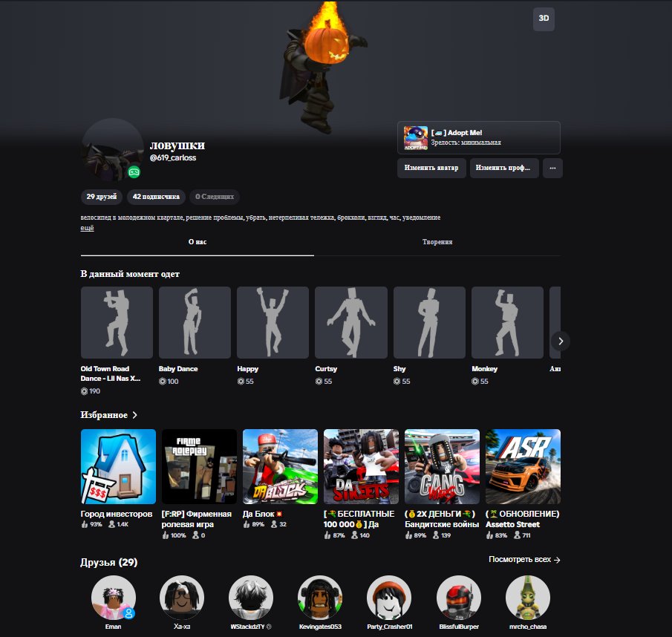Show next currently wearing items arrow

click(560, 341)
